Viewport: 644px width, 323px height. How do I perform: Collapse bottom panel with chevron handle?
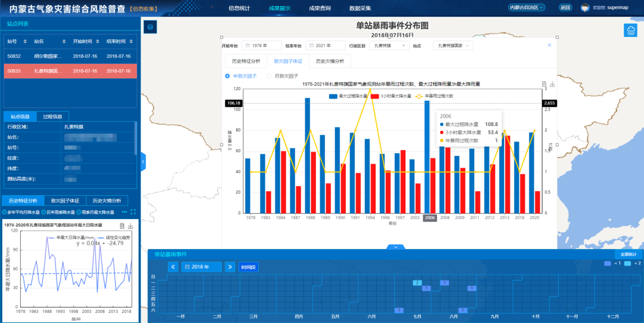(395, 247)
